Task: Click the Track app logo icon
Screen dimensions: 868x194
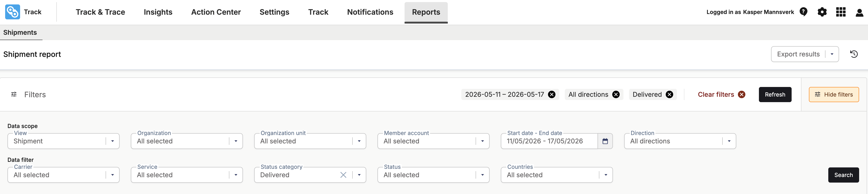Action: click(x=12, y=12)
